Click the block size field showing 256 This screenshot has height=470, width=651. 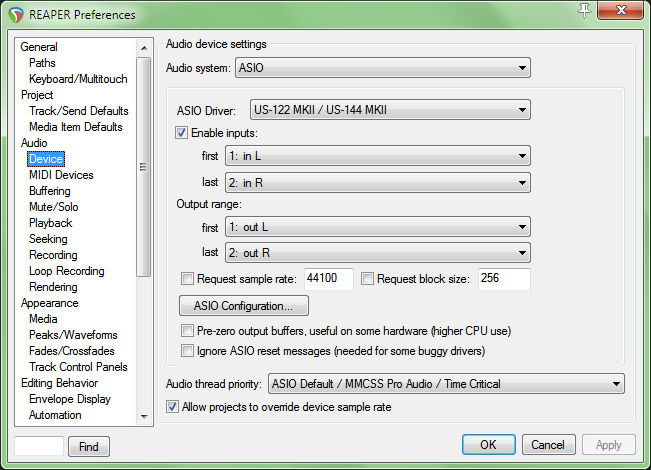[x=504, y=279]
